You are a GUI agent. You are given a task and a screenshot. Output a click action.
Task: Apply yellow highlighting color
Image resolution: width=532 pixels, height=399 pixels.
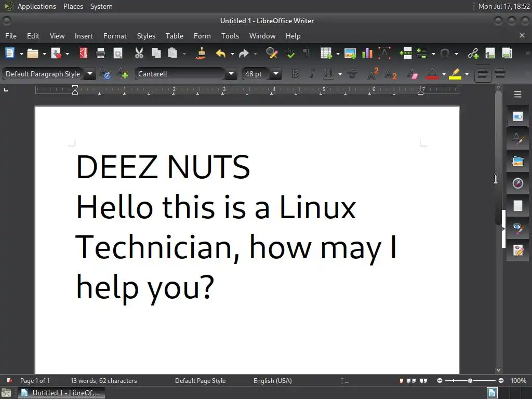pos(455,74)
